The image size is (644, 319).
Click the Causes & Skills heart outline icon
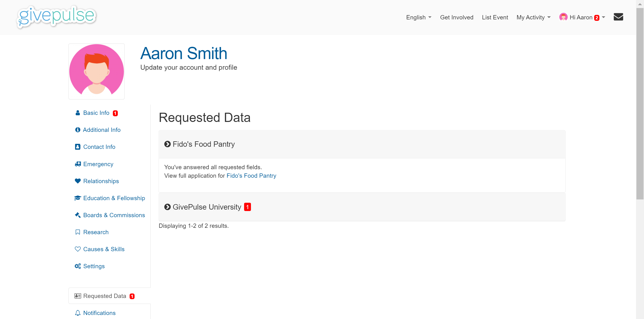(78, 249)
